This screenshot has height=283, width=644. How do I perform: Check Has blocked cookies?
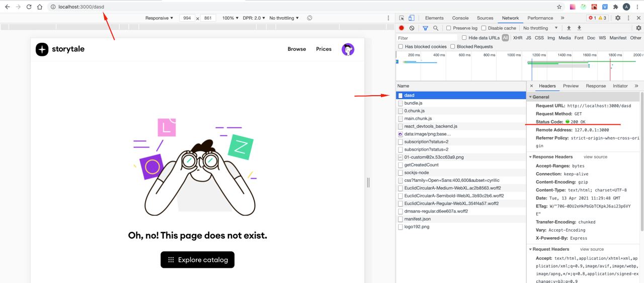coord(400,46)
